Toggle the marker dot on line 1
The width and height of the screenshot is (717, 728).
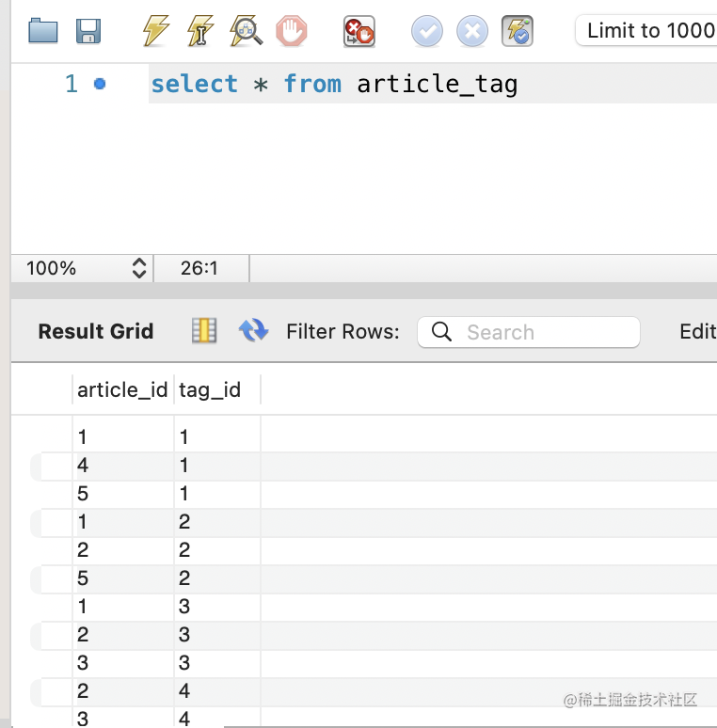[x=100, y=85]
